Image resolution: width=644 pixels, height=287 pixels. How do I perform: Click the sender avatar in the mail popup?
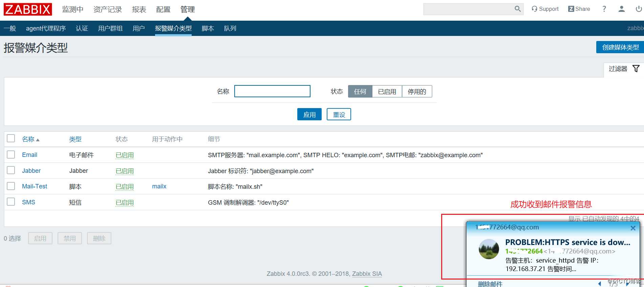(489, 249)
